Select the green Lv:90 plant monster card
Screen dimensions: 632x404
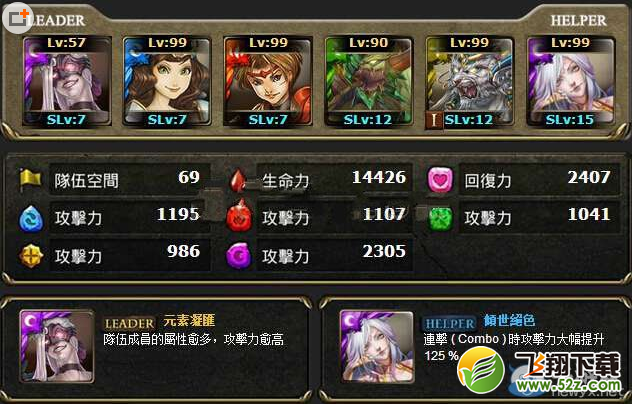pyautogui.click(x=369, y=81)
